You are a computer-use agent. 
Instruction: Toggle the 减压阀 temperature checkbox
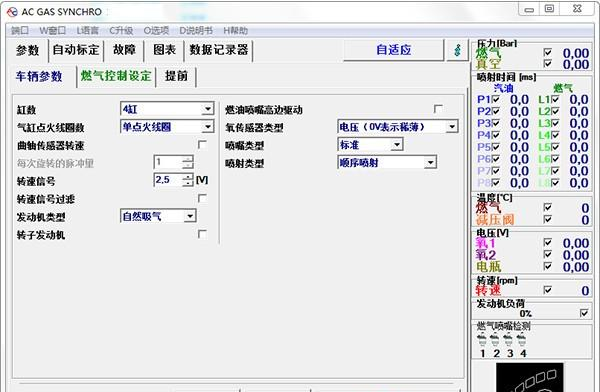pyautogui.click(x=548, y=219)
